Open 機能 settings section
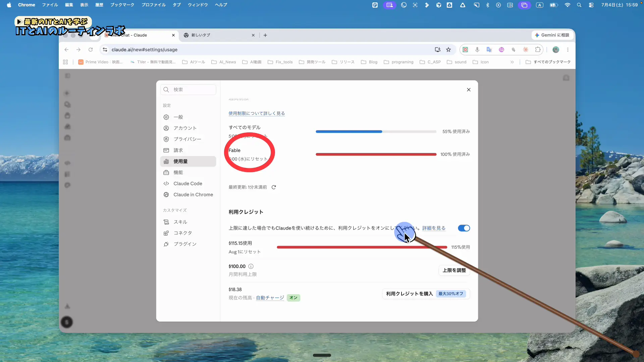 tap(188, 172)
